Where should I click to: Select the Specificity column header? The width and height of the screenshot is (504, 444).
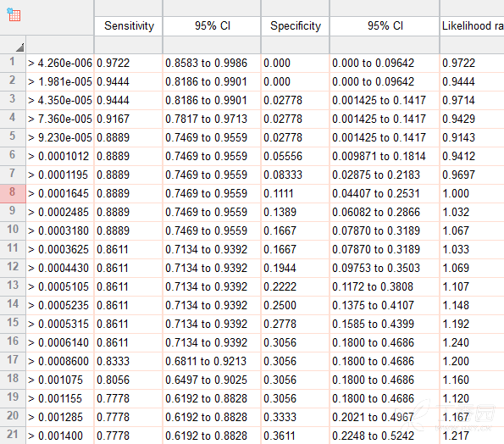click(x=296, y=26)
